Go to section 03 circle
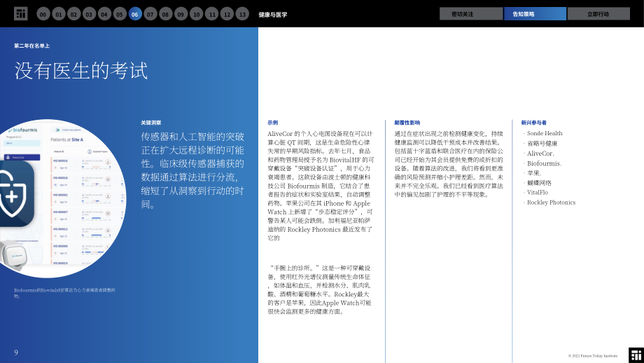 [x=89, y=14]
